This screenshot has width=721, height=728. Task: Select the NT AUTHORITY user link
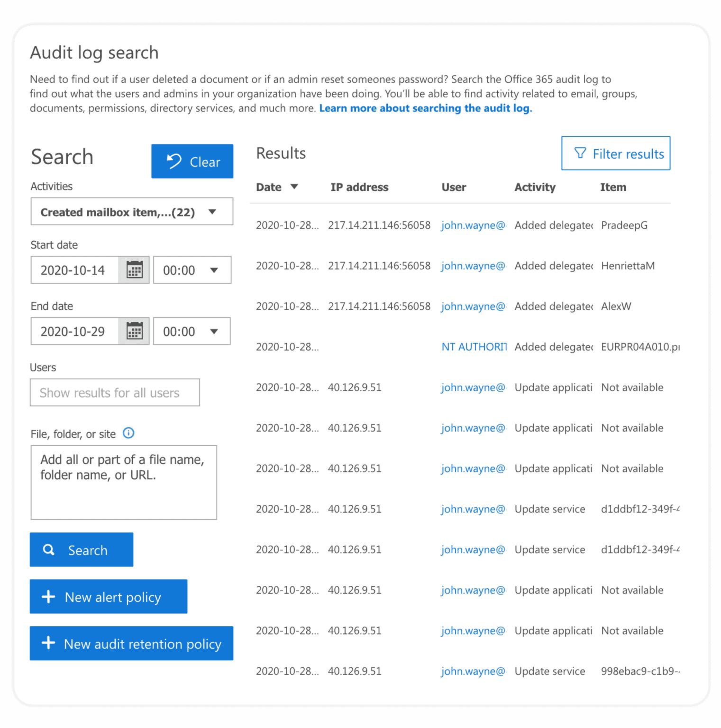coord(473,346)
